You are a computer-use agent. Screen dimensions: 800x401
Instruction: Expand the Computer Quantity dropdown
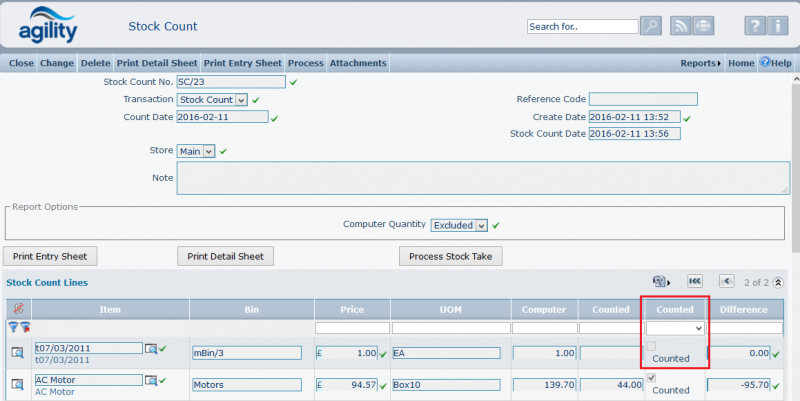[x=459, y=225]
